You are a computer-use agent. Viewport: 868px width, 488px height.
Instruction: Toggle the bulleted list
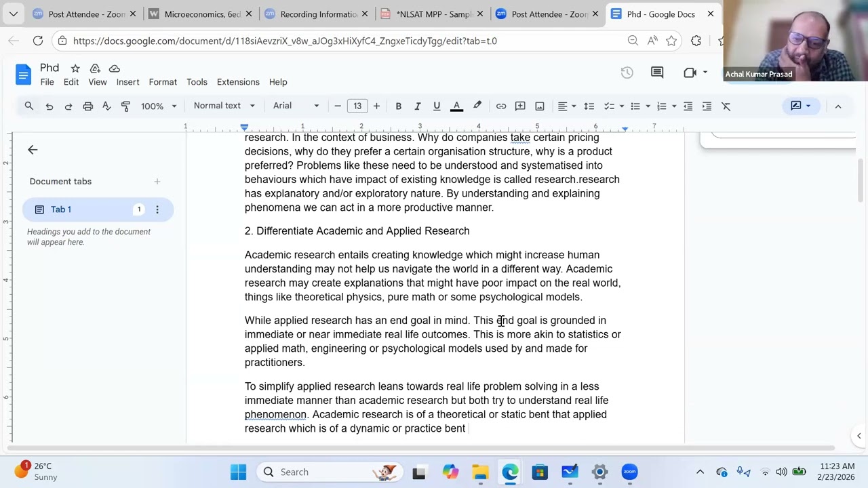tap(635, 106)
